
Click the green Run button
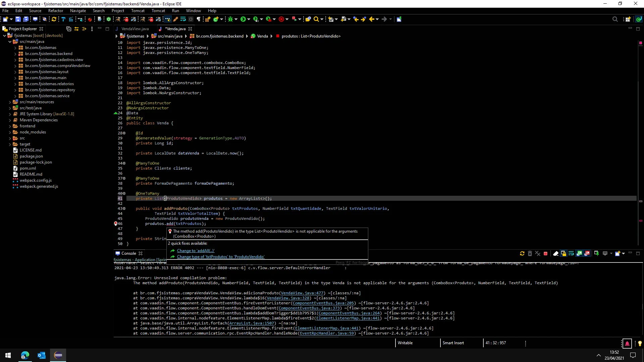point(243,19)
